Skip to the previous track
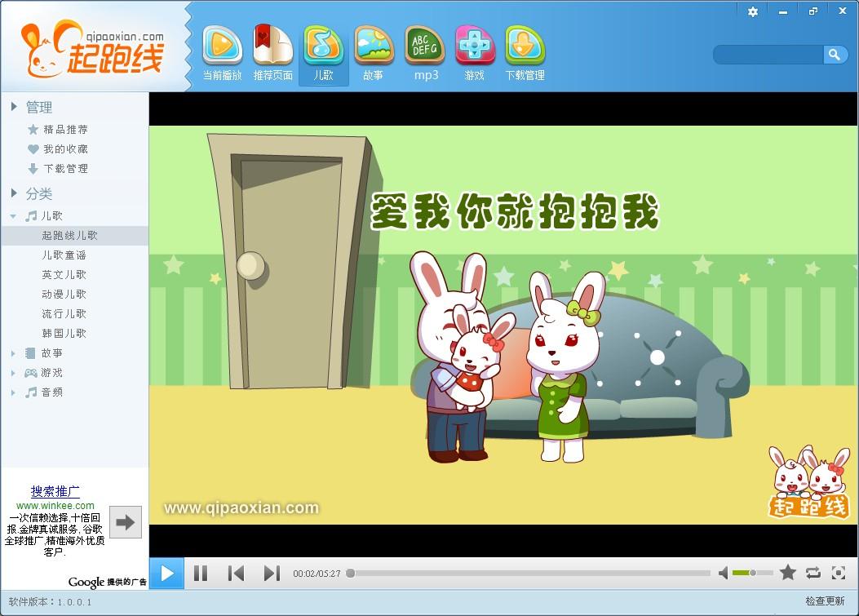 236,574
